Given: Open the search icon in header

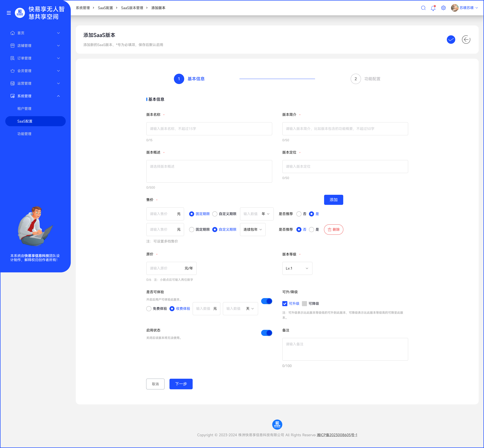Looking at the screenshot, I should pyautogui.click(x=423, y=8).
